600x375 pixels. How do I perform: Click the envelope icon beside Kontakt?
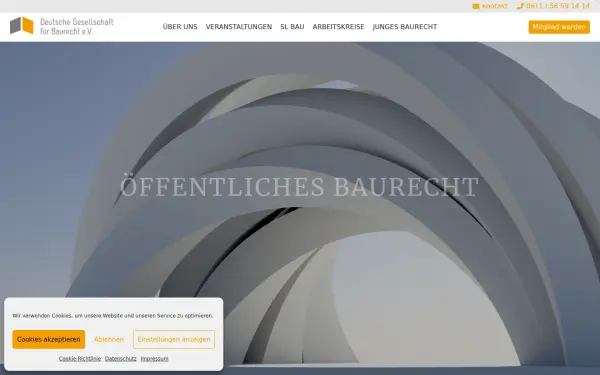click(476, 6)
